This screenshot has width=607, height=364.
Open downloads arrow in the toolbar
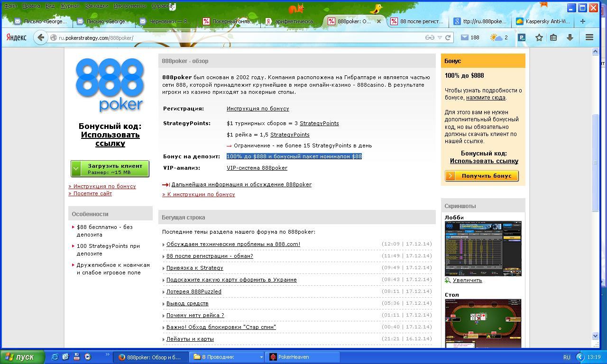tap(570, 37)
